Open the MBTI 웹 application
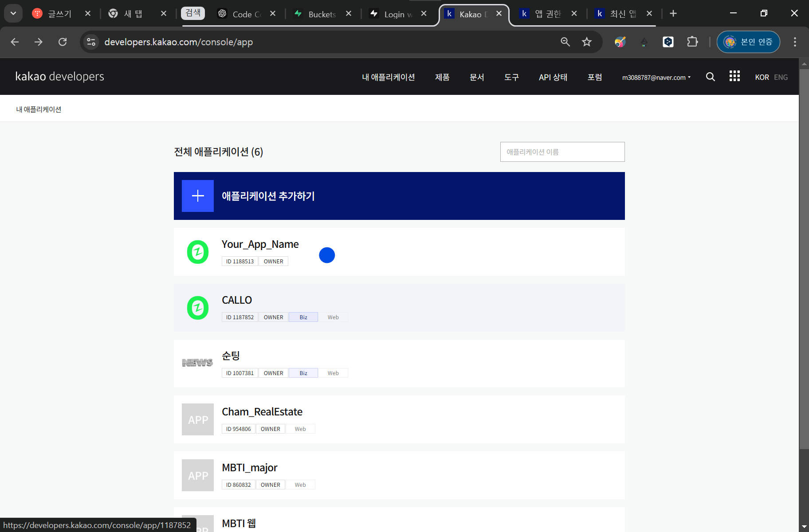809x532 pixels. point(399,520)
